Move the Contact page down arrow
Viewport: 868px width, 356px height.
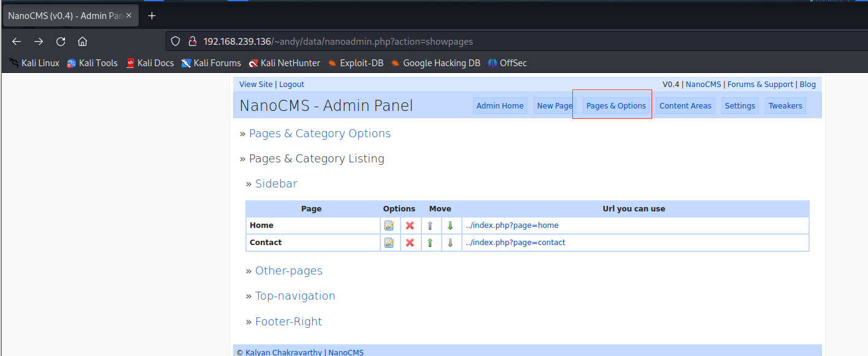tap(450, 243)
